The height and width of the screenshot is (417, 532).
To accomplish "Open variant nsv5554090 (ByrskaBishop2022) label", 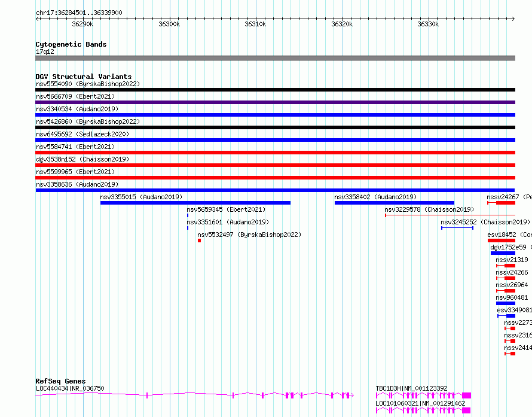I will (88, 84).
